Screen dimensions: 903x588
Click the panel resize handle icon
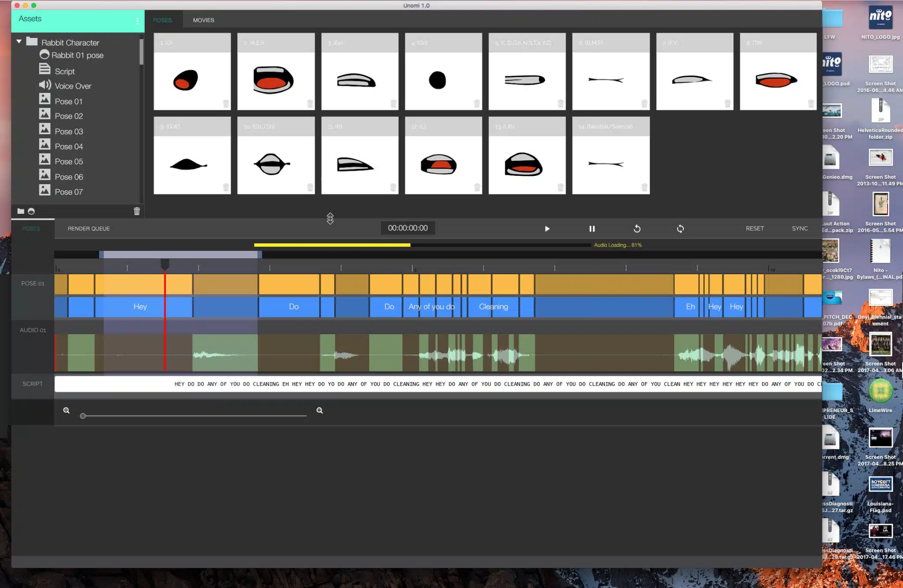pyautogui.click(x=330, y=218)
